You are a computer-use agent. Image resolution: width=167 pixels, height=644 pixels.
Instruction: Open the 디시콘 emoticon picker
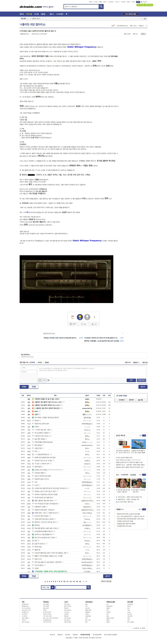point(42,380)
